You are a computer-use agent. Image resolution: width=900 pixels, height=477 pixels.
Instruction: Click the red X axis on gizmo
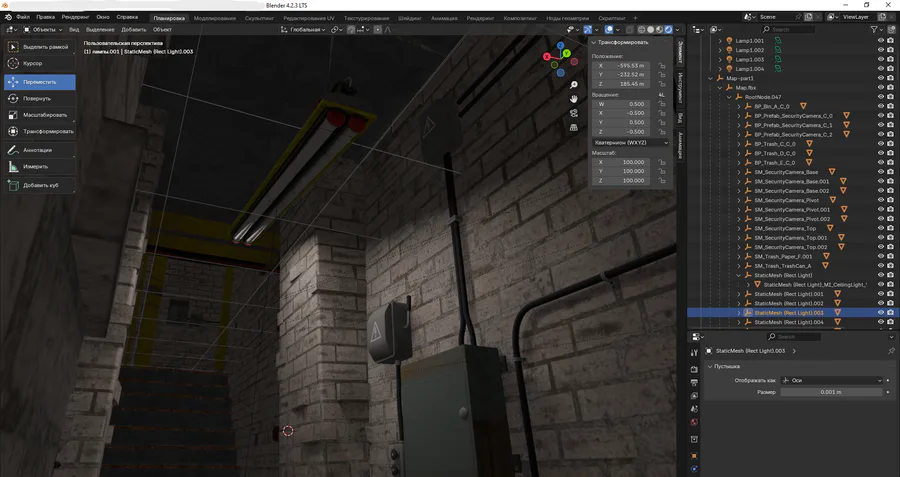[x=547, y=56]
